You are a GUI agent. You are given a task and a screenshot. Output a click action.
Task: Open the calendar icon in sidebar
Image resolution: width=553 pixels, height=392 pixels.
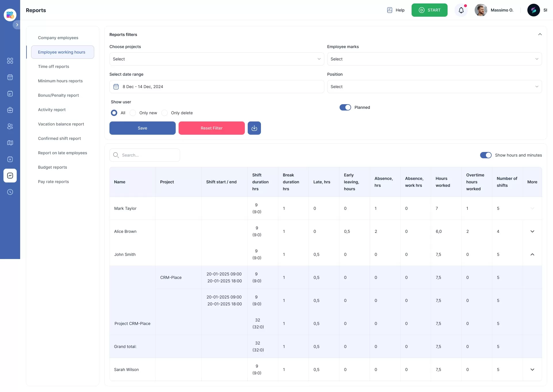[x=10, y=77]
